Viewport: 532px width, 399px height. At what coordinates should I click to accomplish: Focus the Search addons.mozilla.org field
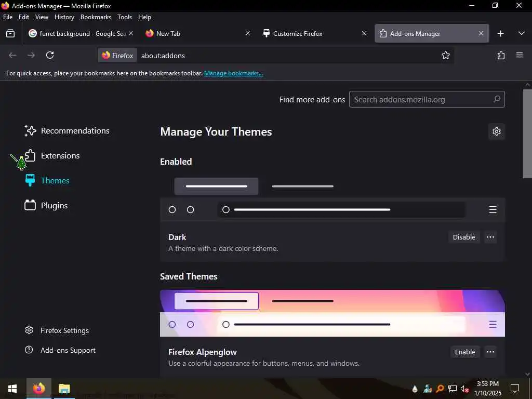pyautogui.click(x=427, y=99)
